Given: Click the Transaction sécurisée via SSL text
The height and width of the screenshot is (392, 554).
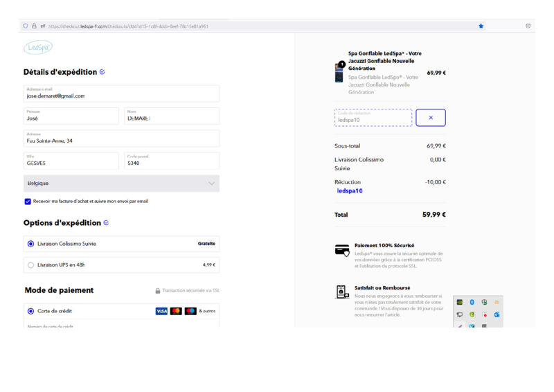Looking at the screenshot, I should click(x=191, y=291).
